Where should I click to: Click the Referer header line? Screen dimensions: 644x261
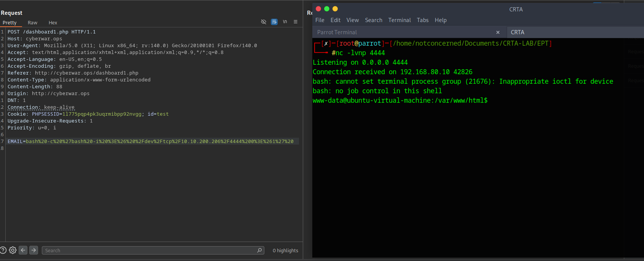pos(73,73)
